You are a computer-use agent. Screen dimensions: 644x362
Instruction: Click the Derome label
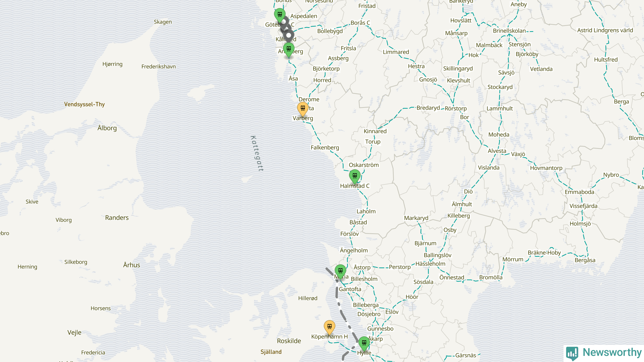pos(309,100)
